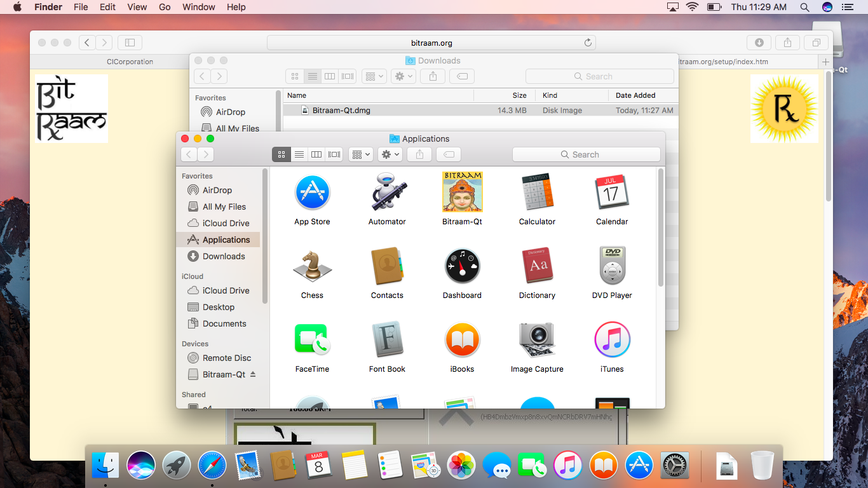This screenshot has width=868, height=488.
Task: Open the Font Book app icon
Action: tap(387, 340)
